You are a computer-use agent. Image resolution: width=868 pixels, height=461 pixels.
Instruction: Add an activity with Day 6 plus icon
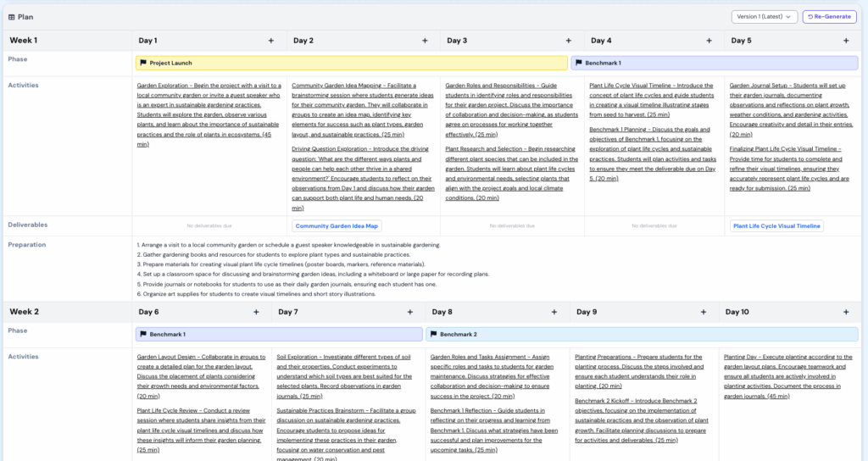[x=256, y=312]
